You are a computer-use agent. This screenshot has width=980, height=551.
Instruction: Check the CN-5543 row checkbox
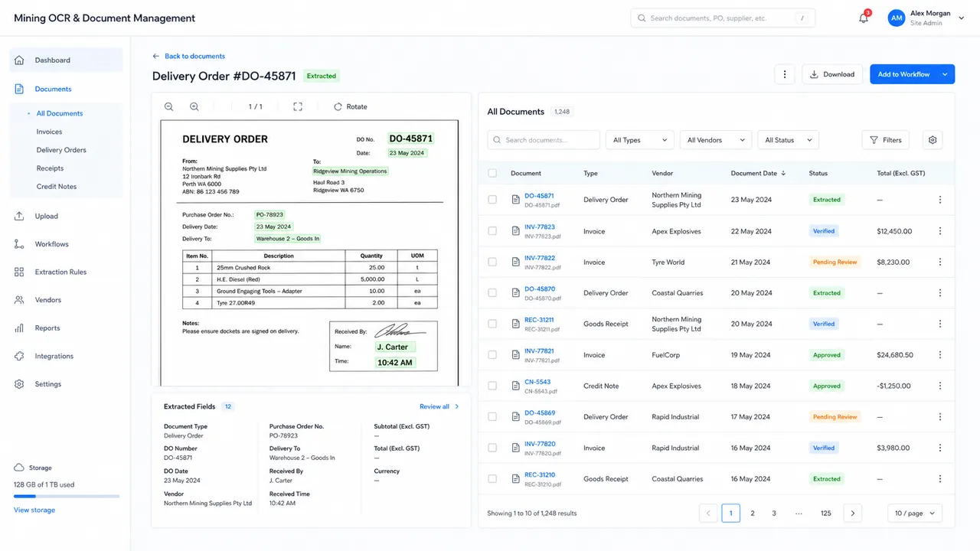[x=492, y=386]
